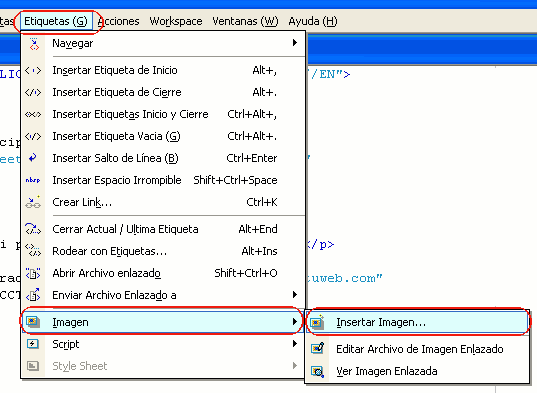The width and height of the screenshot is (537, 393).
Task: Choose Insertar Etiquetas Inicio y Cierre
Action: (x=163, y=114)
